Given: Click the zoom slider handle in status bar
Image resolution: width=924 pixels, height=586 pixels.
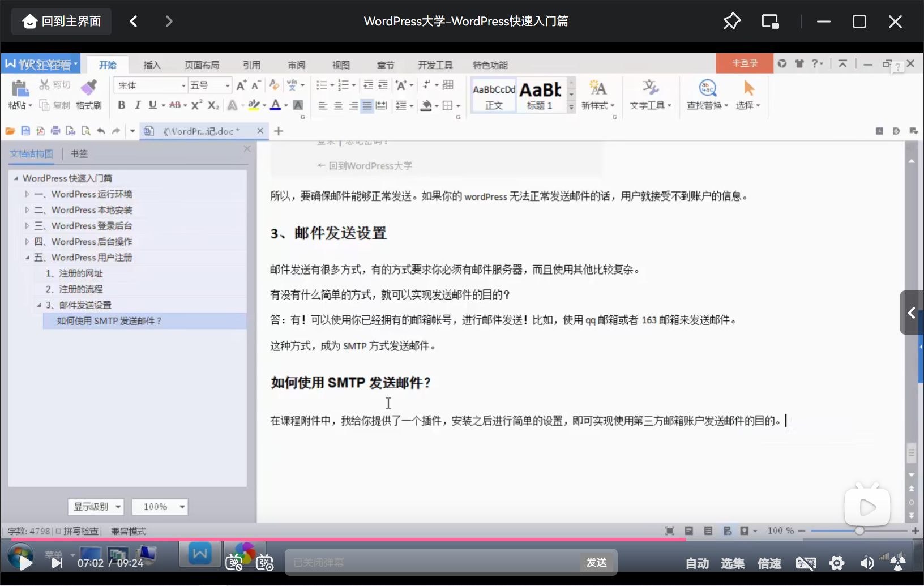Looking at the screenshot, I should (859, 531).
